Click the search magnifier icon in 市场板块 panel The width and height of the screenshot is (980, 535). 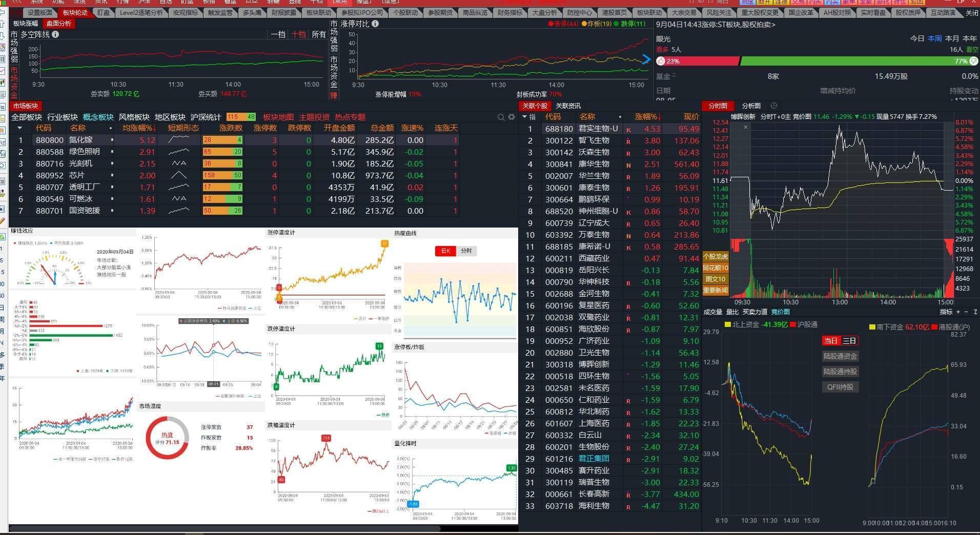pyautogui.click(x=501, y=117)
